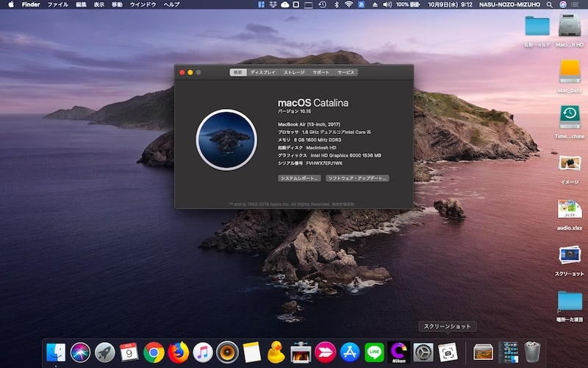The height and width of the screenshot is (368, 588).
Task: Click the eject menu bar icon
Action: (x=375, y=4)
